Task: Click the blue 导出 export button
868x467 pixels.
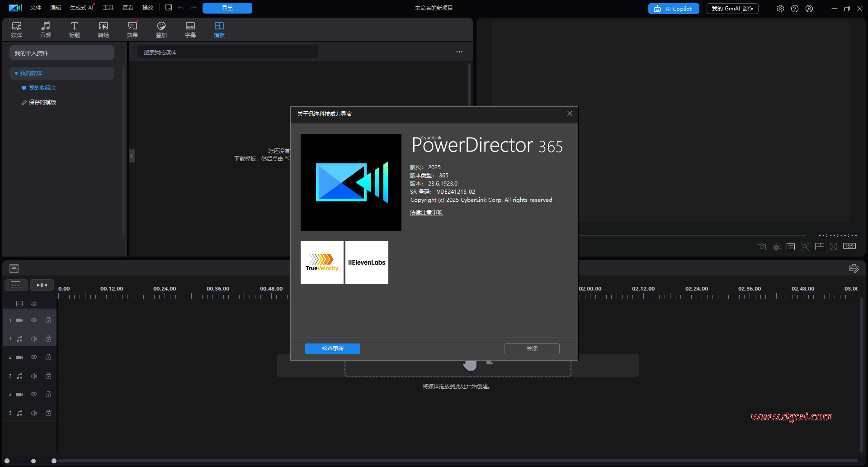Action: coord(227,8)
